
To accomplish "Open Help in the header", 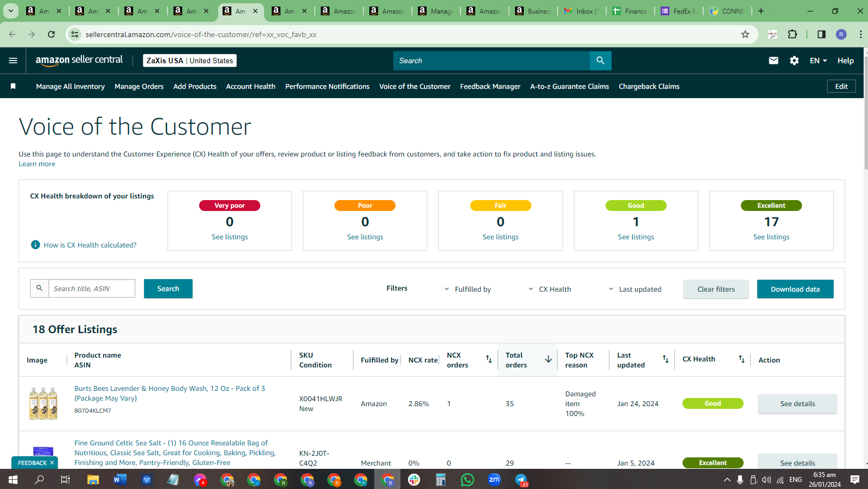I will [846, 61].
